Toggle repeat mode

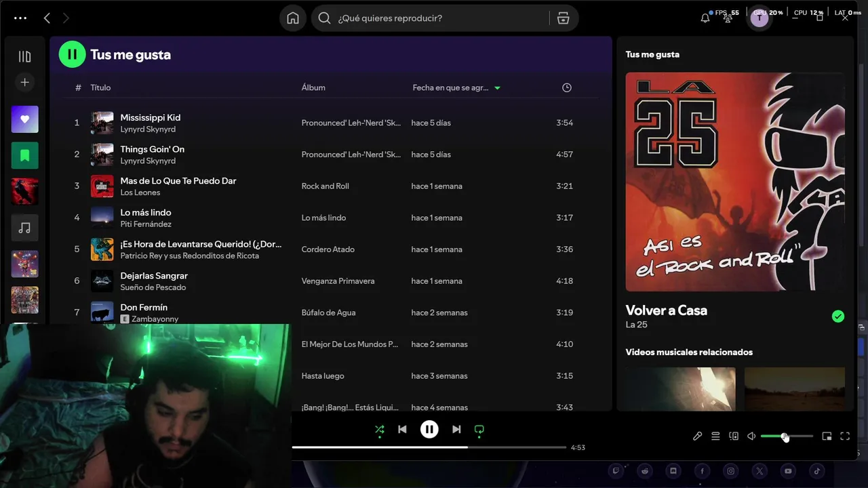(x=479, y=429)
